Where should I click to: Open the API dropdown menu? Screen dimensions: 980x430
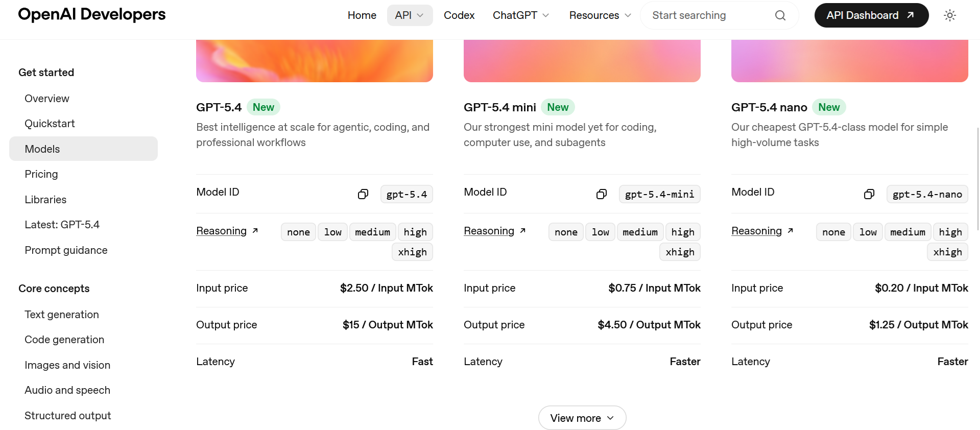pyautogui.click(x=410, y=15)
